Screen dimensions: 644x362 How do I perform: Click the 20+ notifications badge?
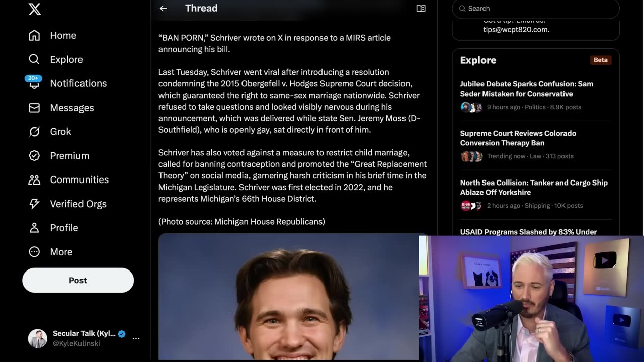(x=33, y=78)
